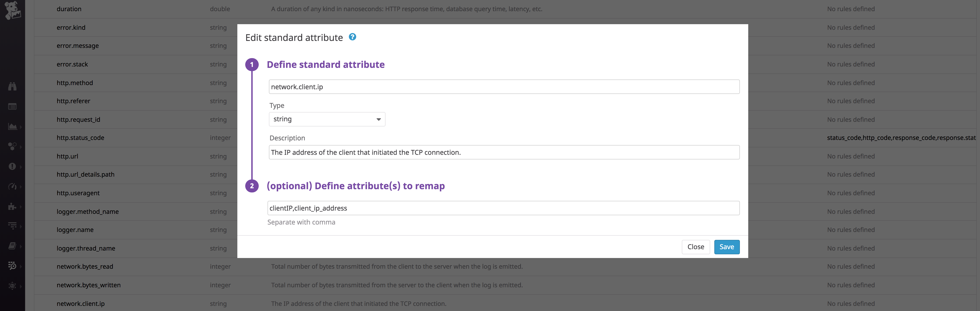Select the network.client.ip attribute row
Screen dimensions: 980x311
tap(80, 303)
